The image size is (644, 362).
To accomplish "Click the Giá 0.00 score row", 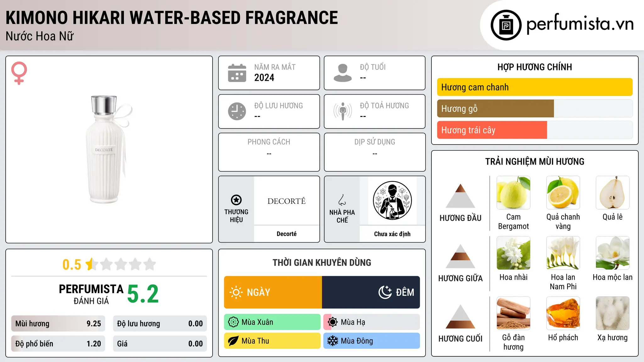I will coord(160,344).
